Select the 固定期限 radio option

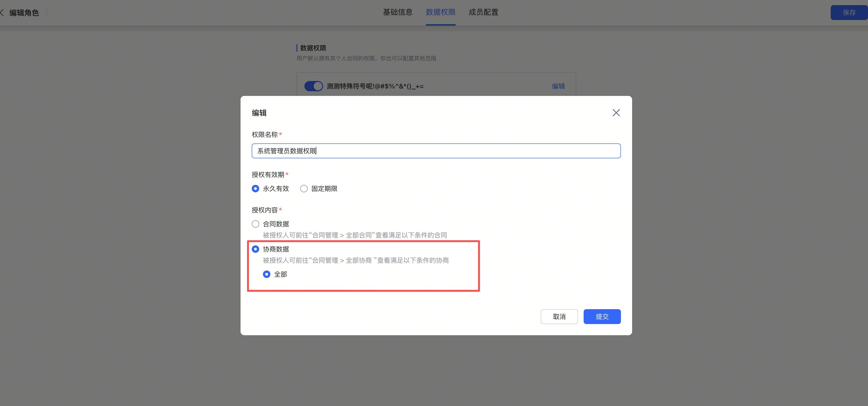(x=304, y=189)
